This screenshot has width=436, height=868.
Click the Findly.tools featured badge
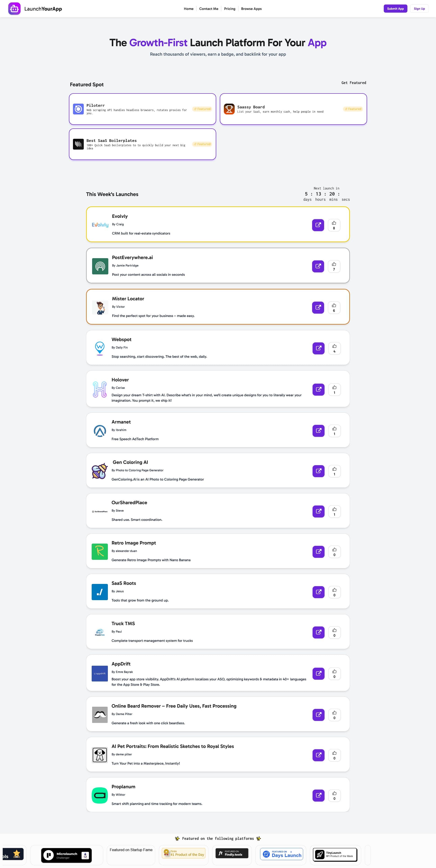tap(232, 854)
